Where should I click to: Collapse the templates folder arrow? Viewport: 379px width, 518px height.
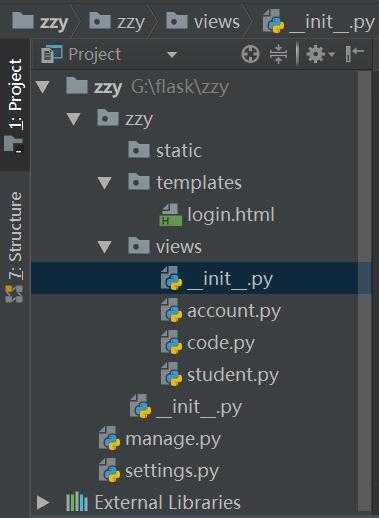pos(104,183)
